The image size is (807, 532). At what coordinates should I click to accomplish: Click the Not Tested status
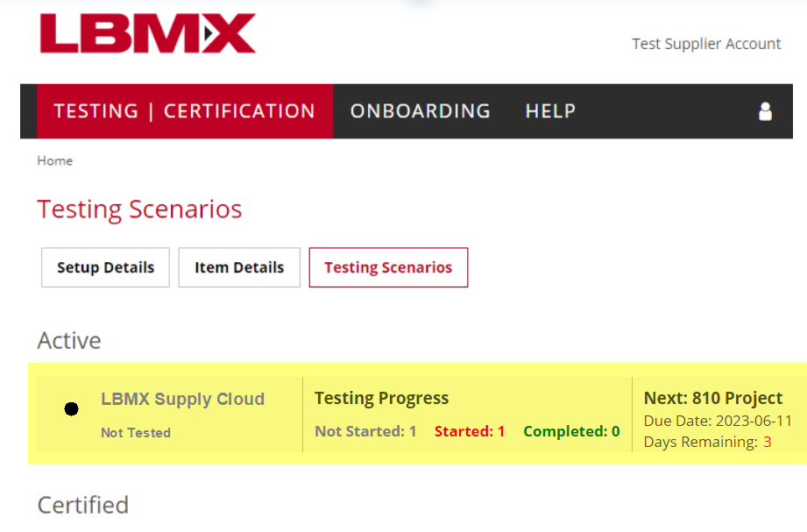[136, 433]
